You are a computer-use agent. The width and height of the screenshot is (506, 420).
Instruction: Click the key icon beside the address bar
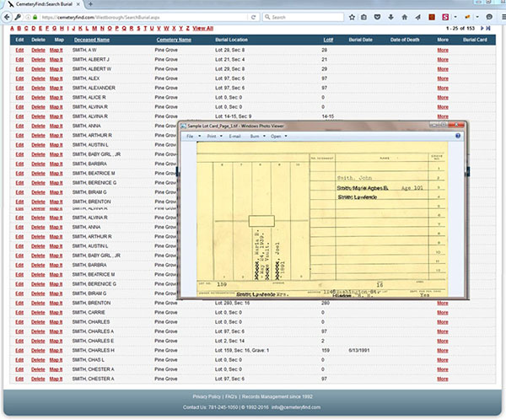18,17
